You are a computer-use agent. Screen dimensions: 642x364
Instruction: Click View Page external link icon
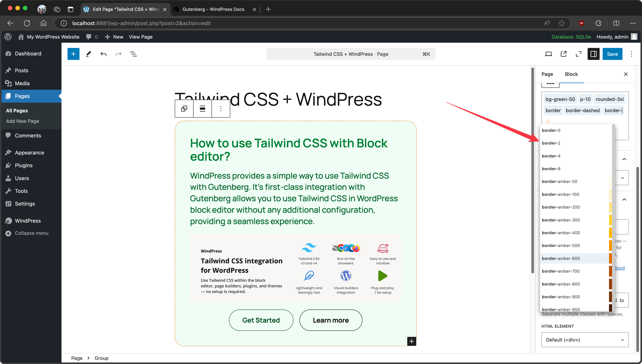[x=563, y=54]
